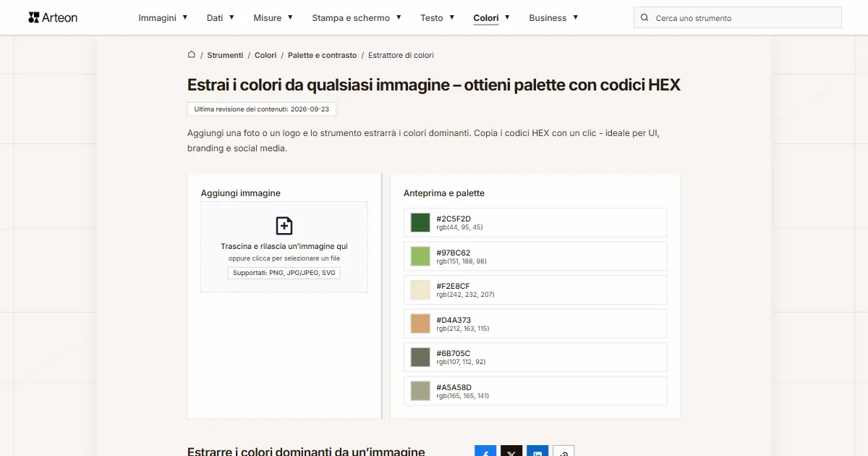Viewport: 868px width, 456px height.
Task: Copy the page link with the chain icon
Action: (x=563, y=450)
